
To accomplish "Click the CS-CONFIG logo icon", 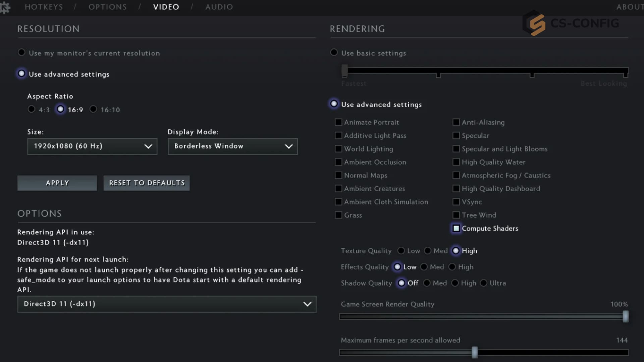I will (534, 23).
